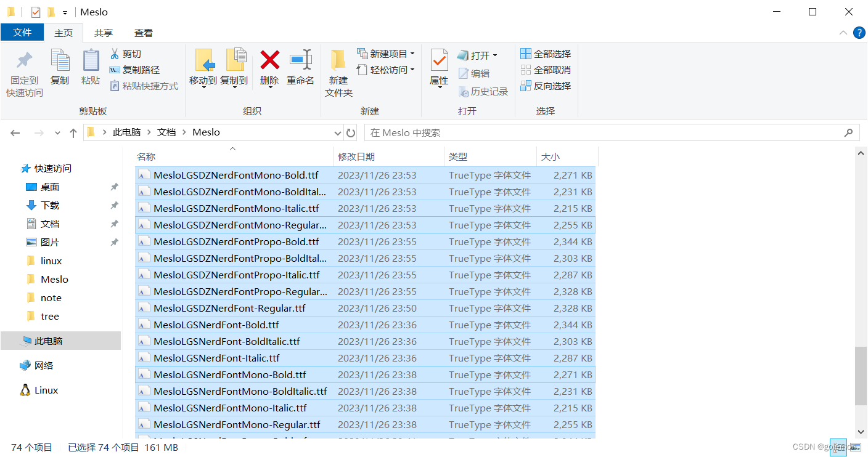Open Customize Quick Access Toolbar arrow
Screen dimensions: 868x457
65,12
